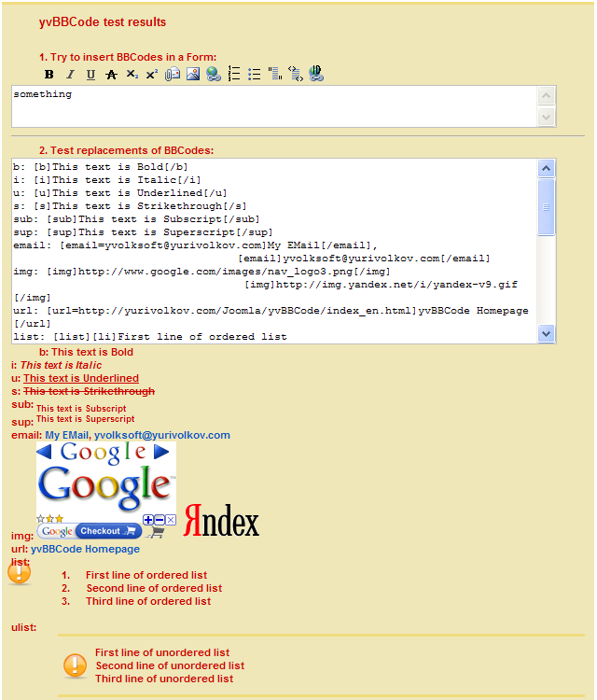Click 'First line of unordered list' text

pos(162,652)
